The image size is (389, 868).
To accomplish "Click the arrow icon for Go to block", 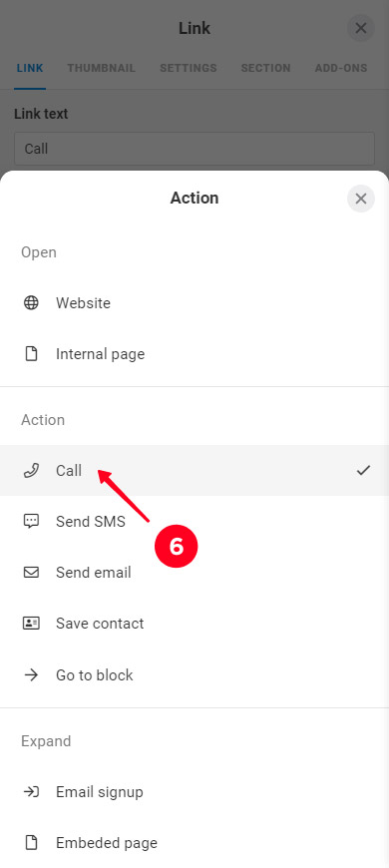I will (x=32, y=674).
